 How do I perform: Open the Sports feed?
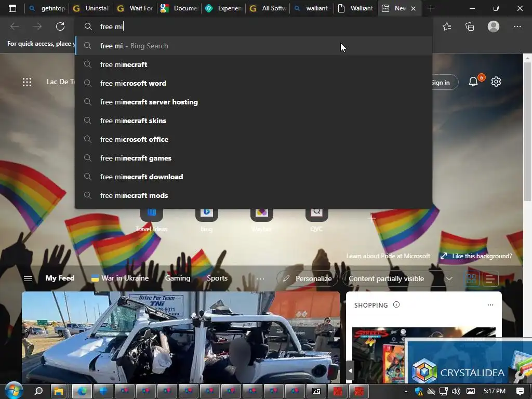tap(217, 278)
